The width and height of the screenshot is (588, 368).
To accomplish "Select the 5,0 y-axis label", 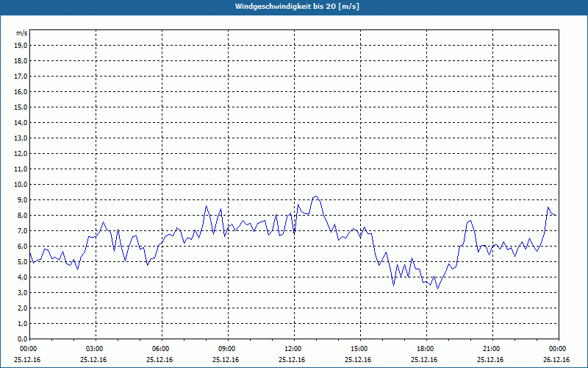I will coord(23,262).
